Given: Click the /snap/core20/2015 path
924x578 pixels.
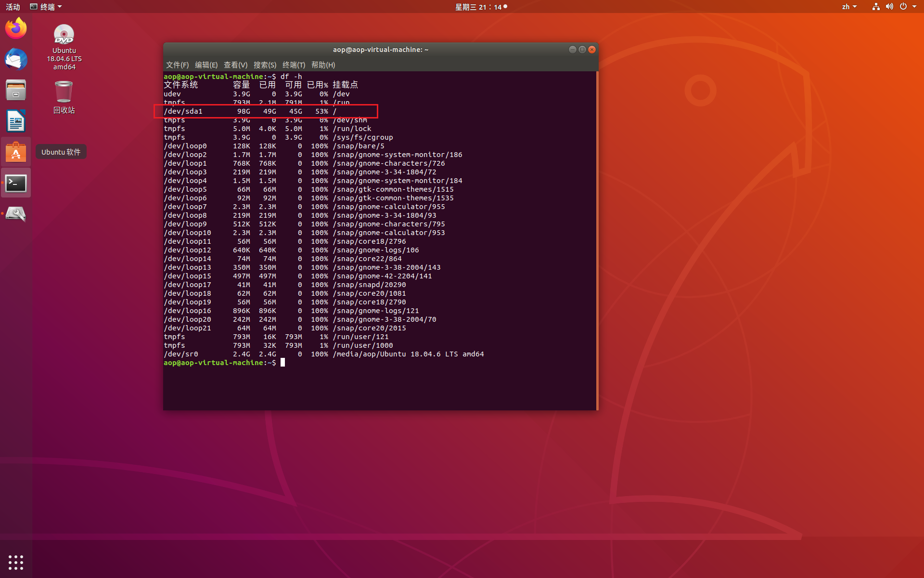Looking at the screenshot, I should tap(369, 328).
